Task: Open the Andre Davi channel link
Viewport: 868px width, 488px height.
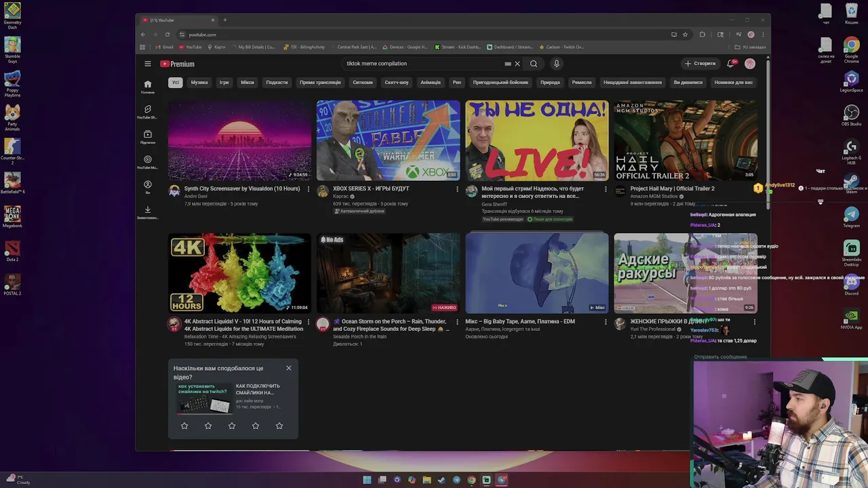Action: [x=195, y=197]
